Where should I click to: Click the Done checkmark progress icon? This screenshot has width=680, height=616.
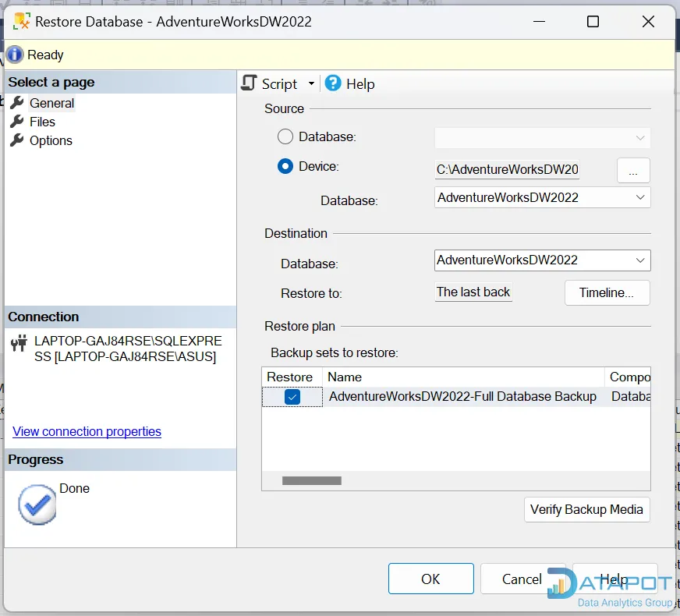click(37, 504)
